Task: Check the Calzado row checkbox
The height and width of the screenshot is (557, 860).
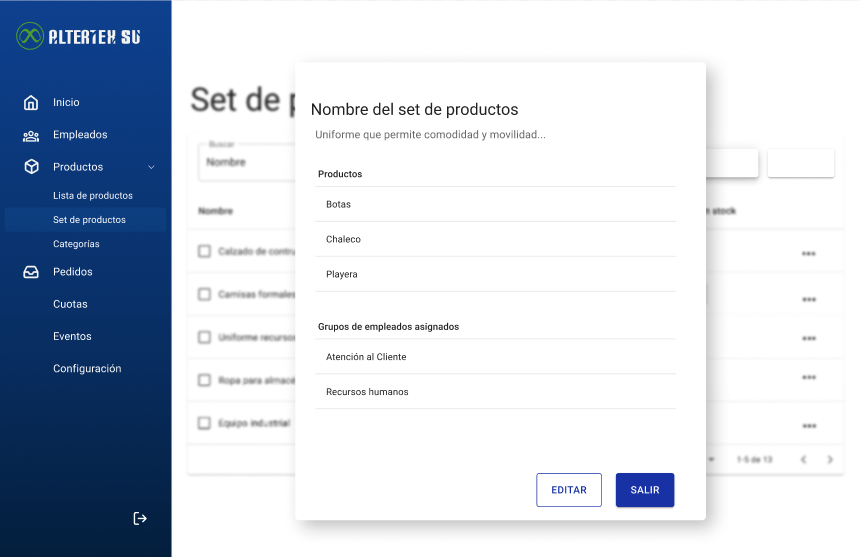Action: (204, 251)
